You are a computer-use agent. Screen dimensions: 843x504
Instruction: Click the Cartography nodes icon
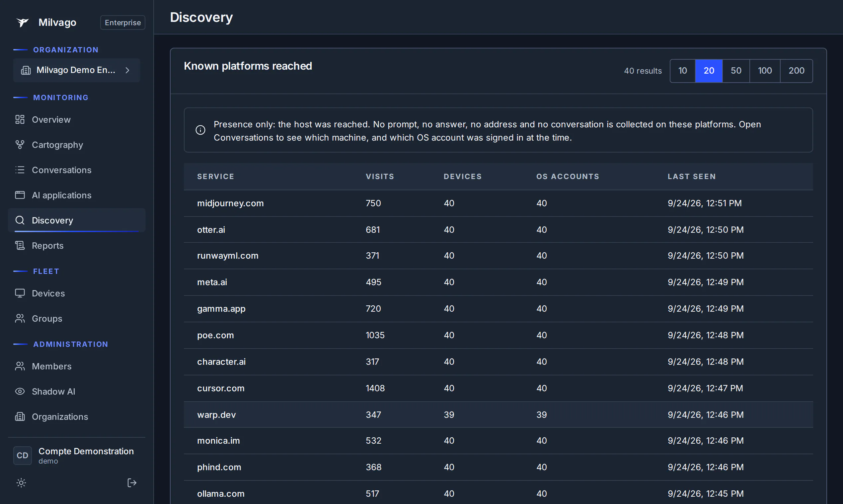click(20, 145)
